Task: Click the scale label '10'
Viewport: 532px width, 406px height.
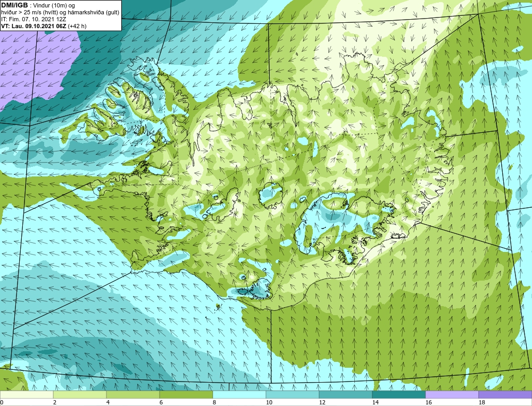Action: click(269, 402)
